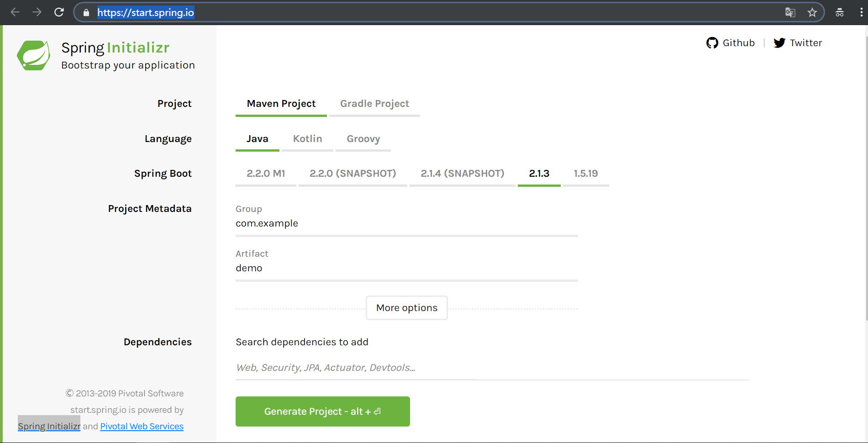Click Generate Project button
The height and width of the screenshot is (443, 868).
pyautogui.click(x=323, y=411)
